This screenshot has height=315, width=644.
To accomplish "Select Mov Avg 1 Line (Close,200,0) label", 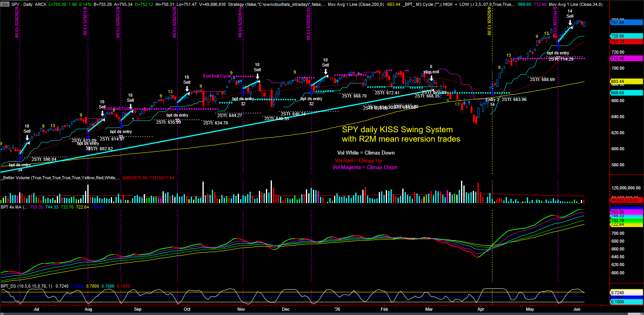I will point(356,4).
